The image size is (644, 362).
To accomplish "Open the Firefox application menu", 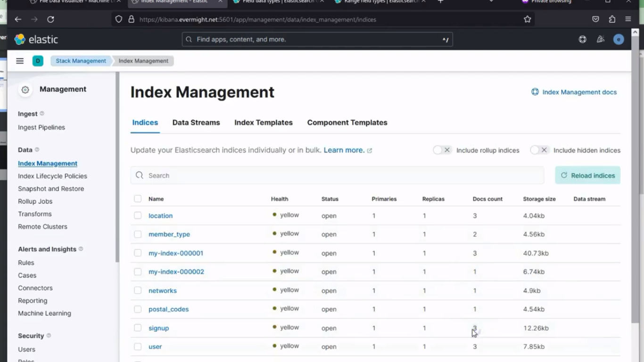I will pos(628,19).
